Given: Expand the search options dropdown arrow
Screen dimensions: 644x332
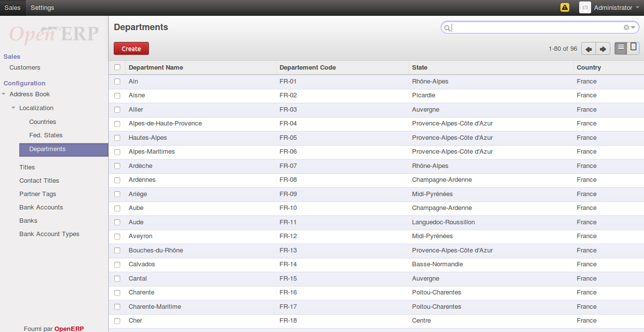Looking at the screenshot, I should click(x=633, y=28).
